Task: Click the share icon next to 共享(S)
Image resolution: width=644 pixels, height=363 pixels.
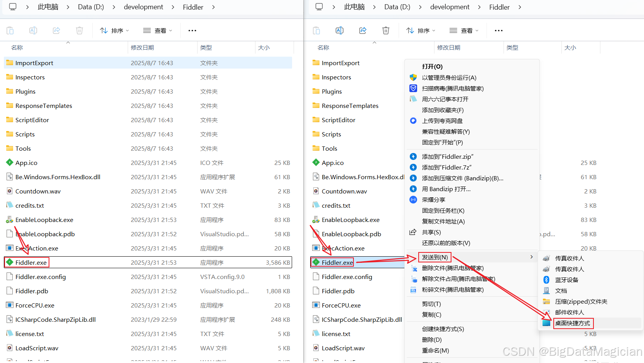Action: (413, 232)
